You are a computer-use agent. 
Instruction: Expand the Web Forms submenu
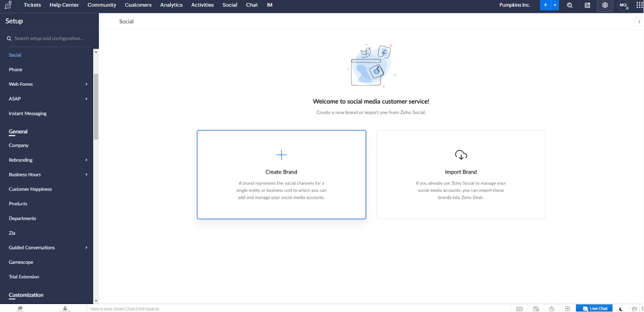[86, 84]
